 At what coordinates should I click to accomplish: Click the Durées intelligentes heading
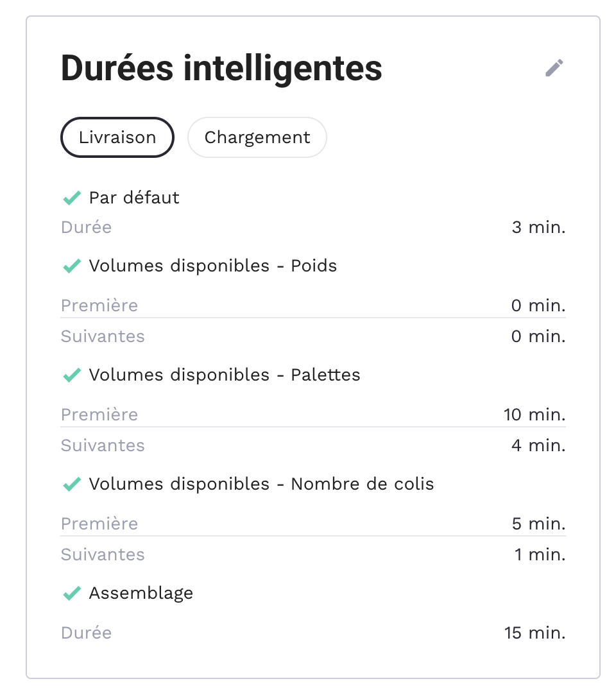click(x=221, y=68)
